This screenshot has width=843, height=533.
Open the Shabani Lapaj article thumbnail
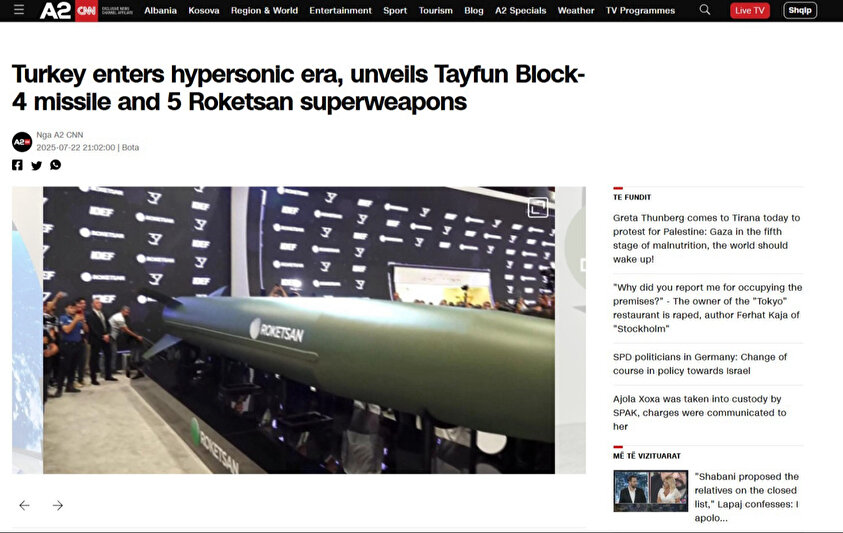pos(651,491)
